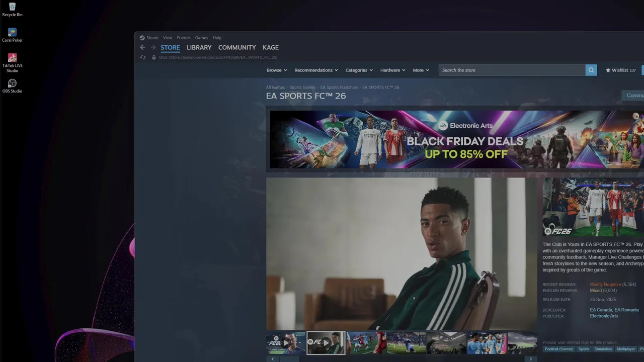644x362 pixels.
Task: Open the View menu
Action: (168, 38)
